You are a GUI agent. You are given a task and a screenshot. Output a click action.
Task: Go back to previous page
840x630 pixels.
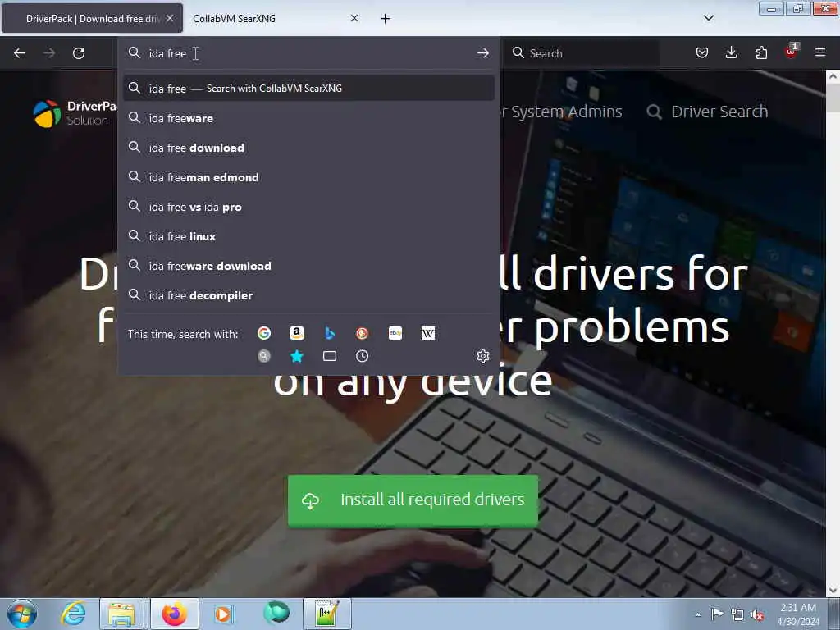(x=20, y=53)
